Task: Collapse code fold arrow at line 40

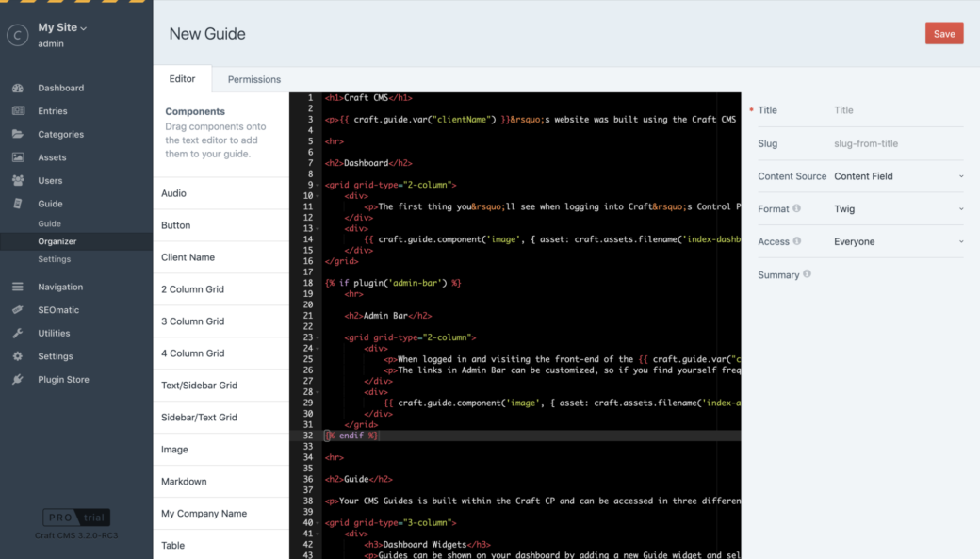Action: point(318,523)
